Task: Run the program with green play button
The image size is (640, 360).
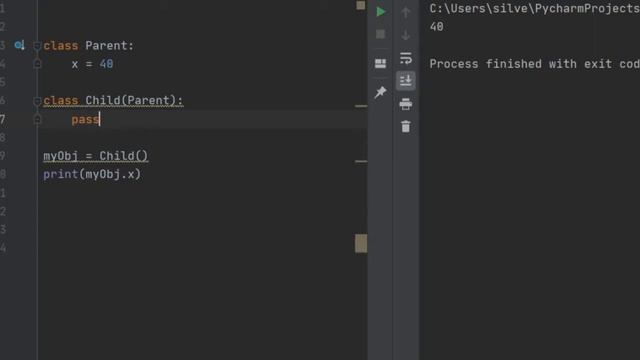Action: [380, 12]
